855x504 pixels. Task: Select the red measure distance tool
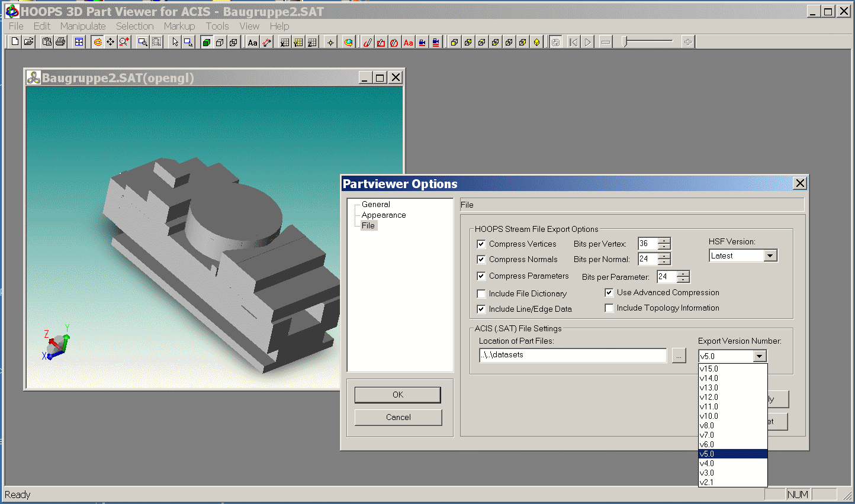[266, 42]
